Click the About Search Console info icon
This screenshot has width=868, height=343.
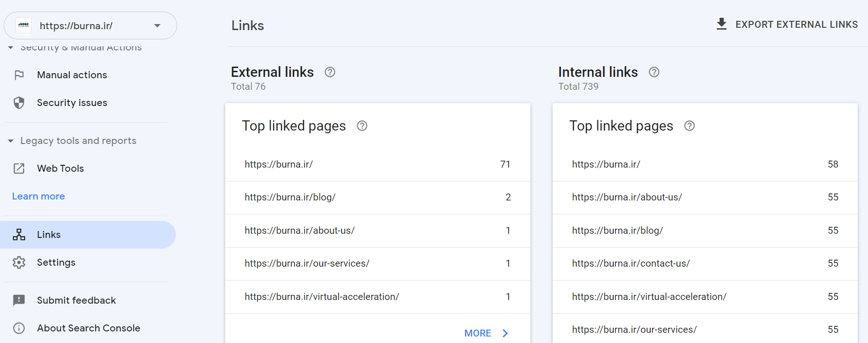pos(19,328)
